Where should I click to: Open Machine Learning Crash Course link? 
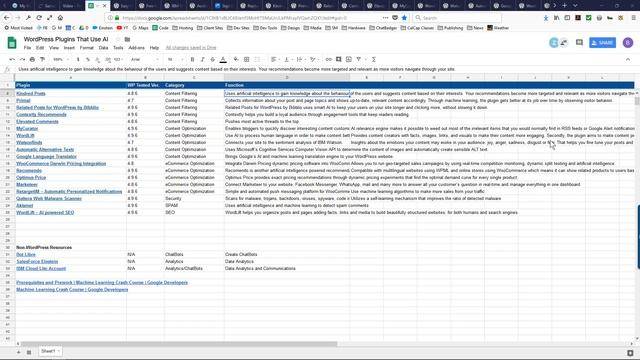[72, 289]
